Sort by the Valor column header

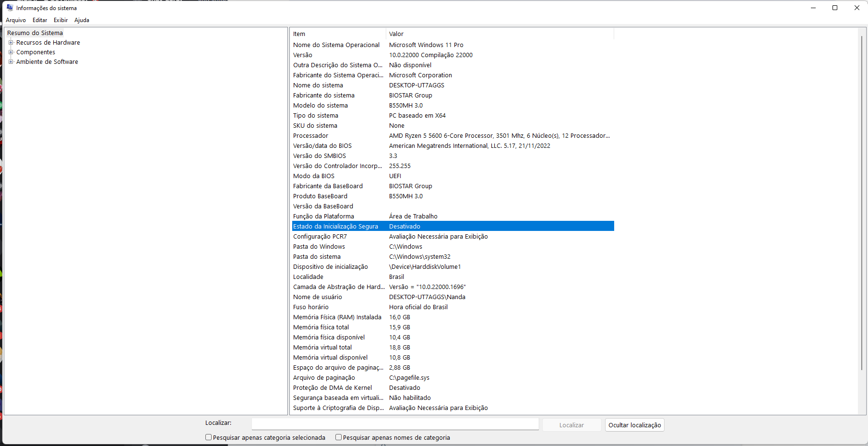click(500, 34)
